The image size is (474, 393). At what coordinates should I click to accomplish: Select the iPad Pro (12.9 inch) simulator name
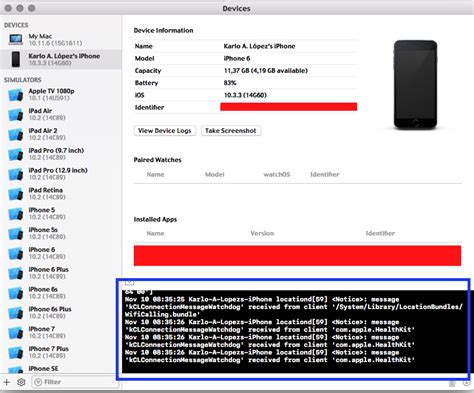click(58, 170)
